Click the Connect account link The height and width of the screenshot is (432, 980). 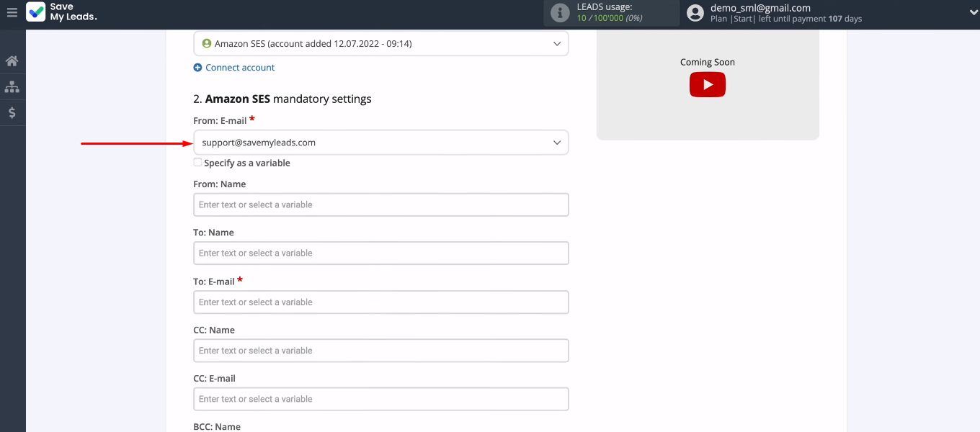[240, 68]
